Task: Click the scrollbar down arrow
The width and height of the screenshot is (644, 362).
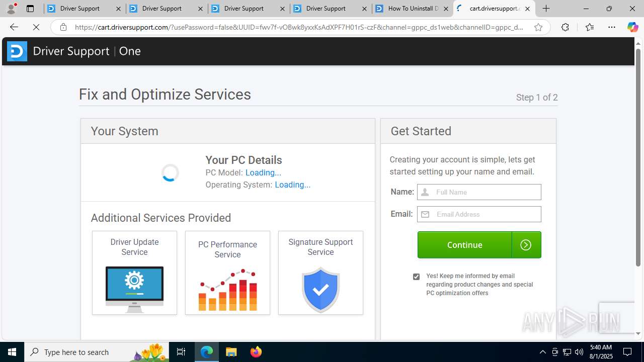Action: (x=638, y=334)
